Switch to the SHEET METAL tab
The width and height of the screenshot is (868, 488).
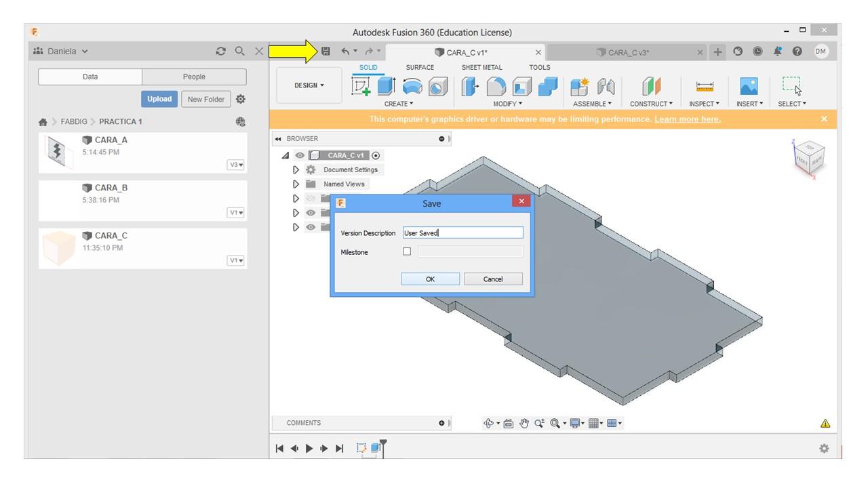[482, 67]
